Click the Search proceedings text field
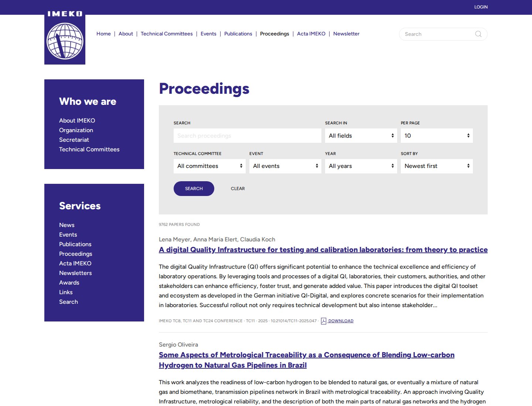The height and width of the screenshot is (406, 532). point(248,136)
